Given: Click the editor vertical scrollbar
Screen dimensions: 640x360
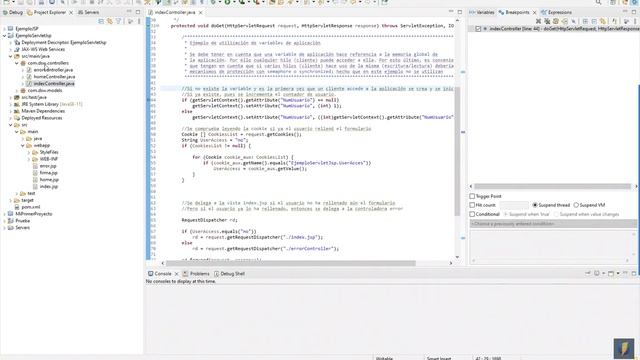Looking at the screenshot, I should (x=457, y=151).
